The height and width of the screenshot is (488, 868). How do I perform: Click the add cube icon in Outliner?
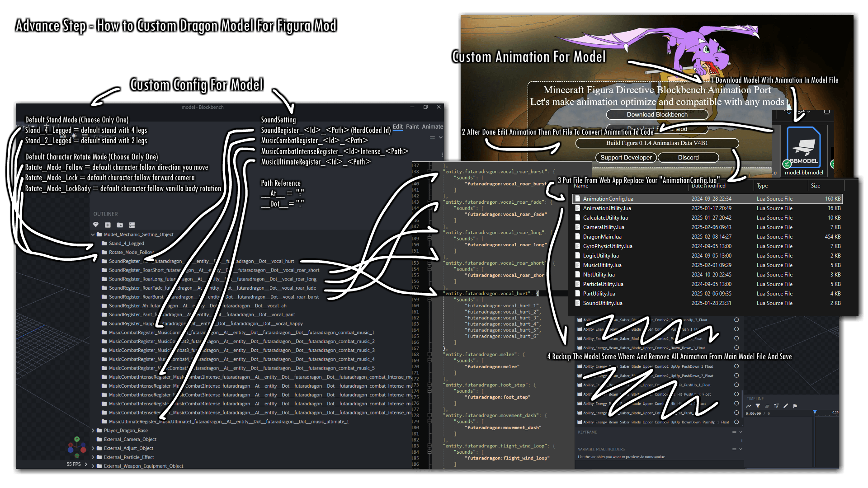[x=108, y=225]
